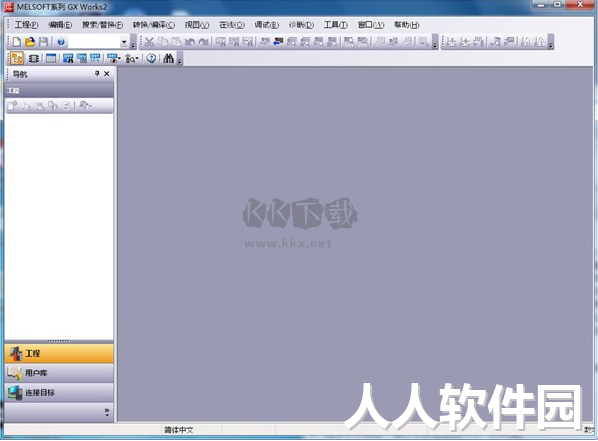The height and width of the screenshot is (441, 598).
Task: Open the 工具(T) menu
Action: point(336,25)
